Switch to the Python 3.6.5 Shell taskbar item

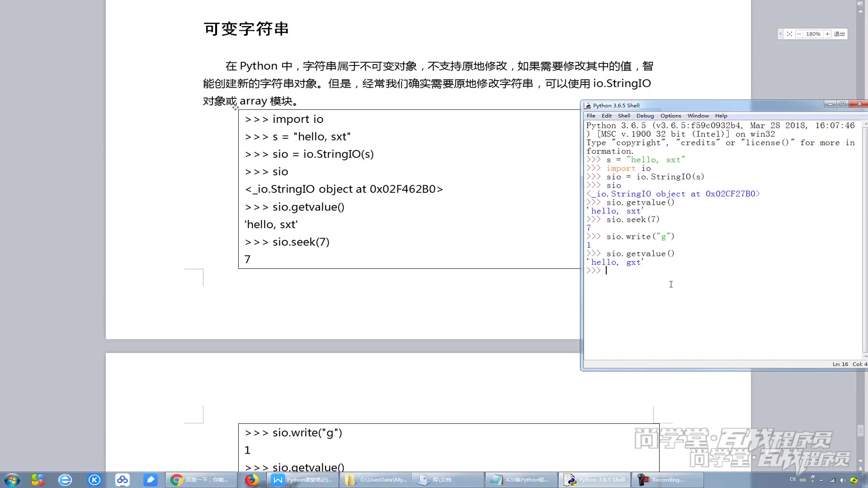pos(594,480)
